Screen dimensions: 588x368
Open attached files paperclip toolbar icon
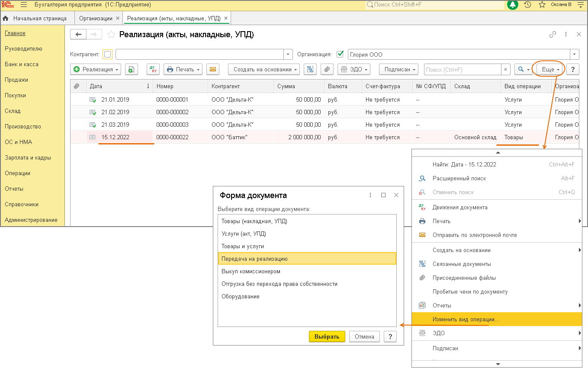click(327, 69)
